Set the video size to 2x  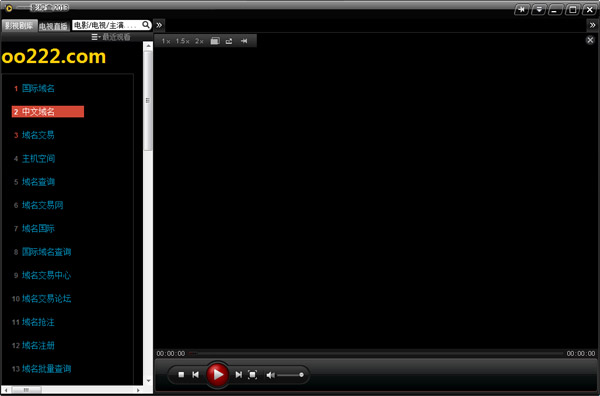[199, 41]
